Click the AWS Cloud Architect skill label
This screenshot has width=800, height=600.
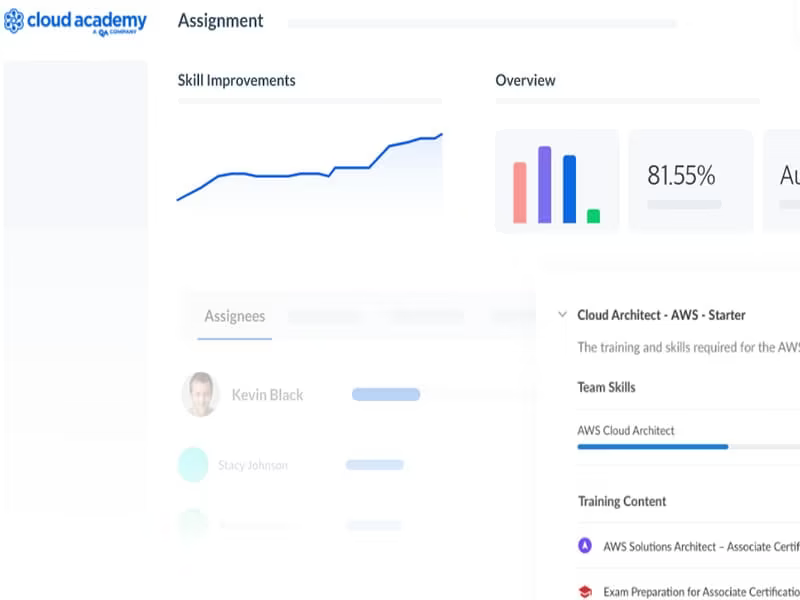click(x=626, y=431)
